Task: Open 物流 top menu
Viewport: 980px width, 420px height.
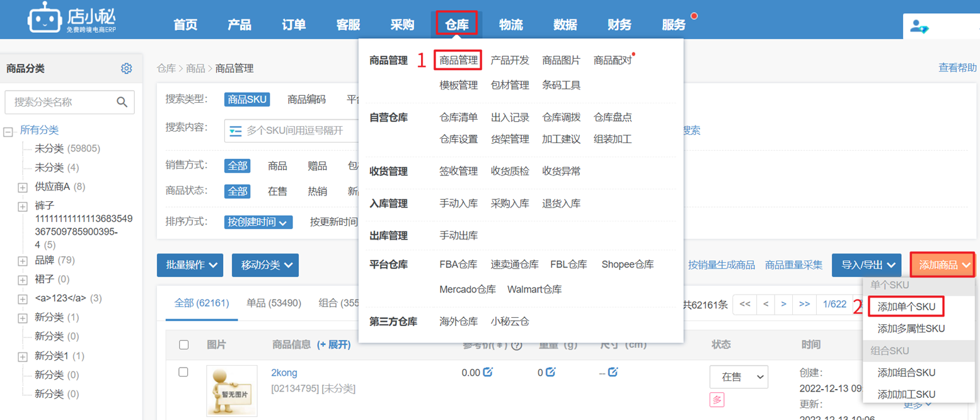Action: tap(511, 25)
